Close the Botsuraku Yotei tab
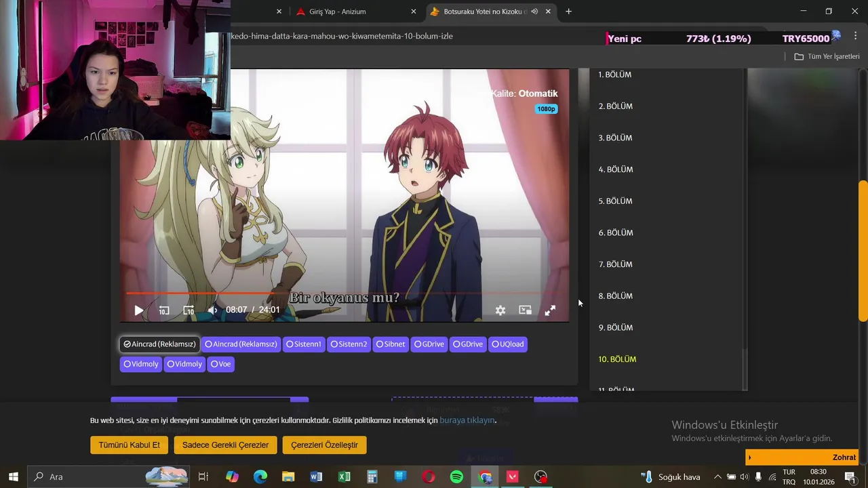The height and width of the screenshot is (488, 868). (x=549, y=12)
